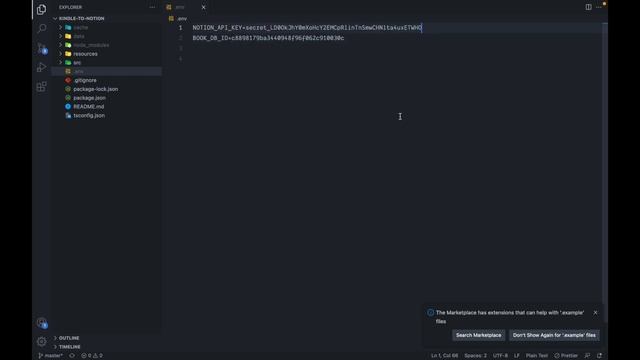Open errors and warnings count in status bar

click(x=92, y=356)
